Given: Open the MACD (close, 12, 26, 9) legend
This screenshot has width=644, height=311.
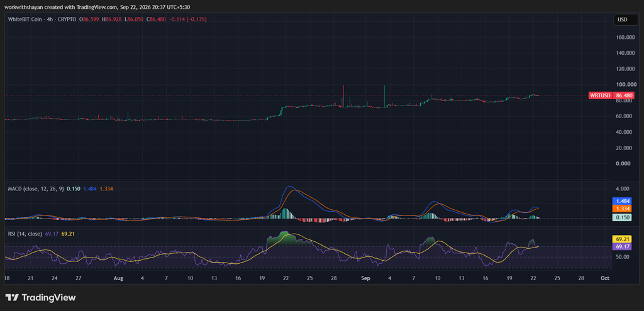Looking at the screenshot, I should (36, 188).
